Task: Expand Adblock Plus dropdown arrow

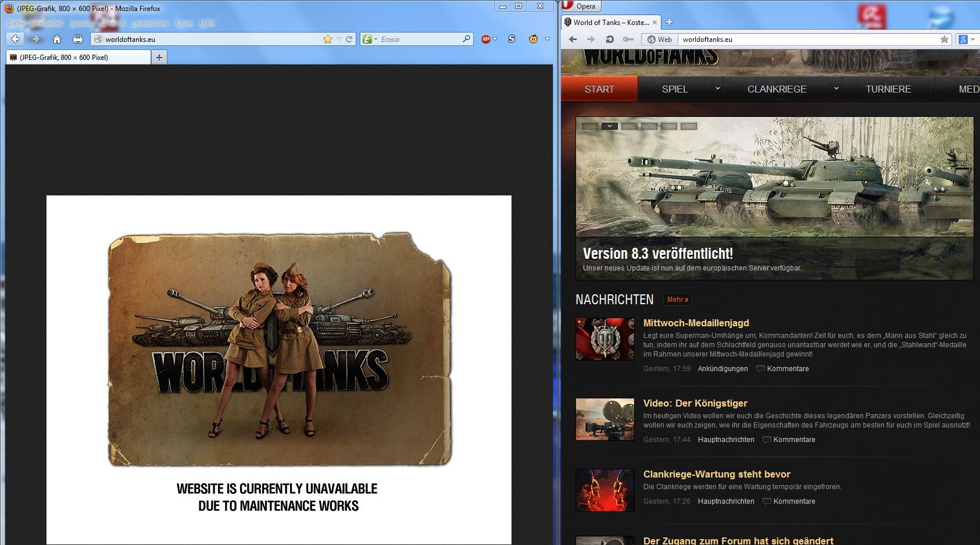Action: [x=495, y=39]
